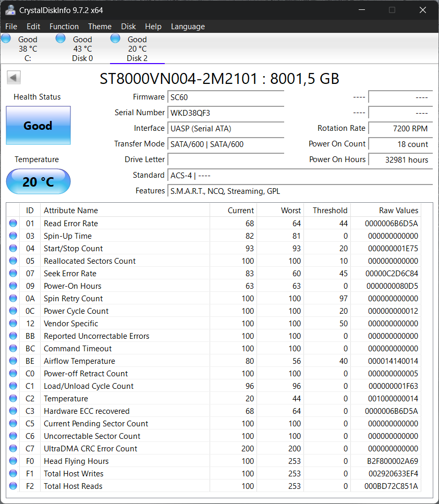Click the Firmware value field SC60
439x504 pixels.
coord(226,97)
